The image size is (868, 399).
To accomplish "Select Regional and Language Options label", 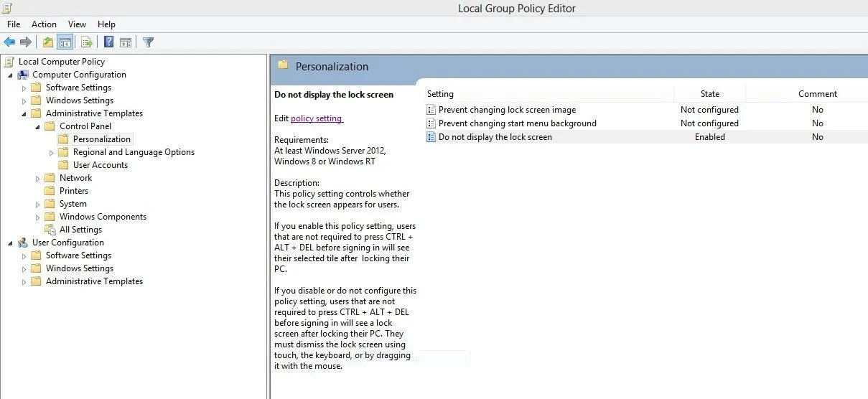I will point(134,152).
